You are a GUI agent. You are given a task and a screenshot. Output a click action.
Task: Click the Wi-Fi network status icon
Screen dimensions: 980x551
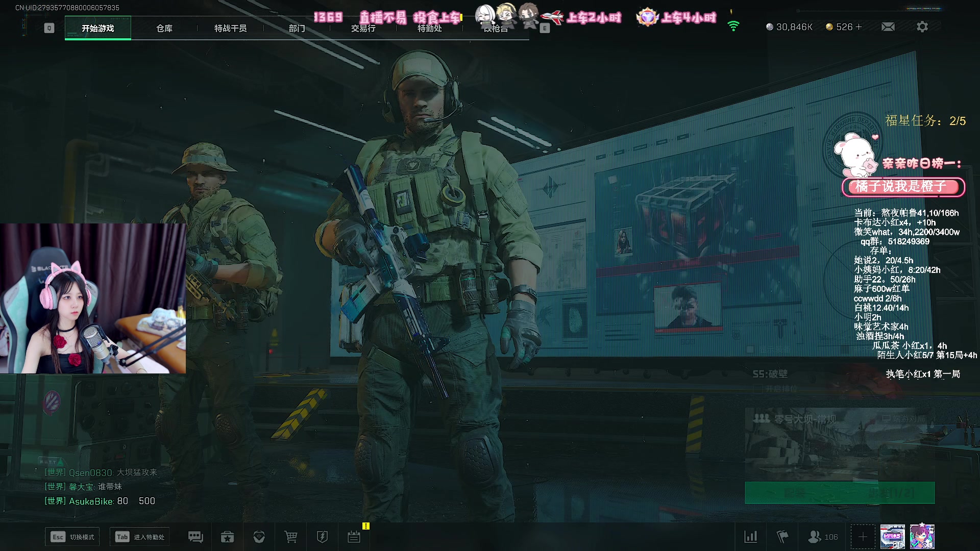click(733, 26)
